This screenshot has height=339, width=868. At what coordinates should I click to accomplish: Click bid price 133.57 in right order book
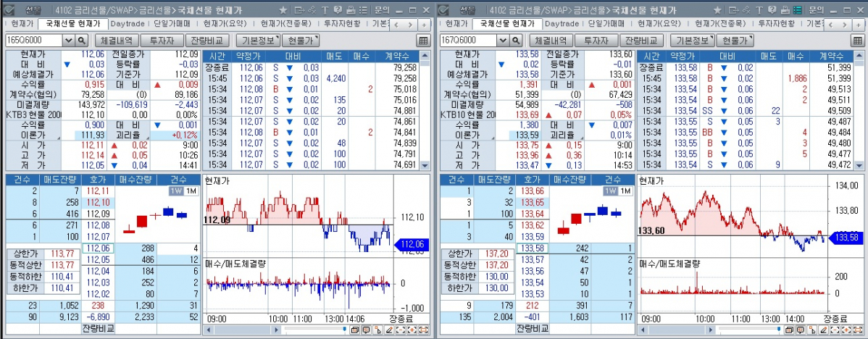(532, 259)
